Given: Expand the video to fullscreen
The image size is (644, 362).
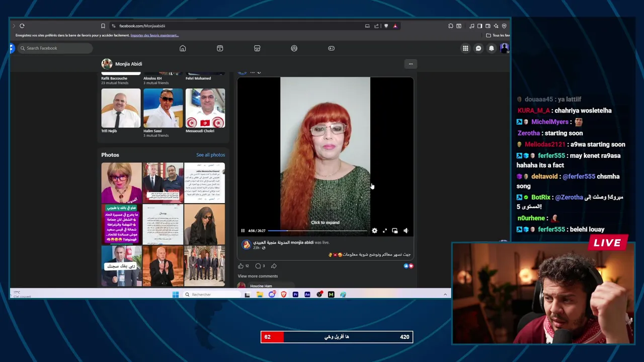Looking at the screenshot, I should click(385, 231).
